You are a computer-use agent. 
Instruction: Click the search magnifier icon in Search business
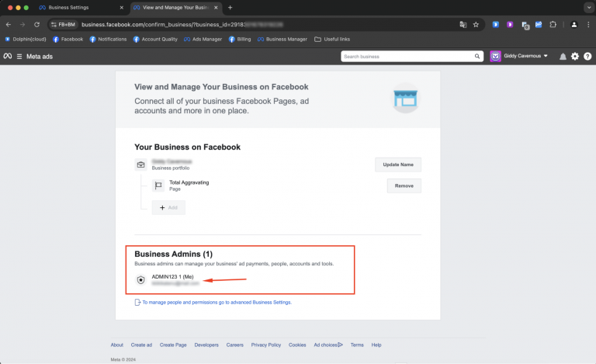click(x=477, y=56)
